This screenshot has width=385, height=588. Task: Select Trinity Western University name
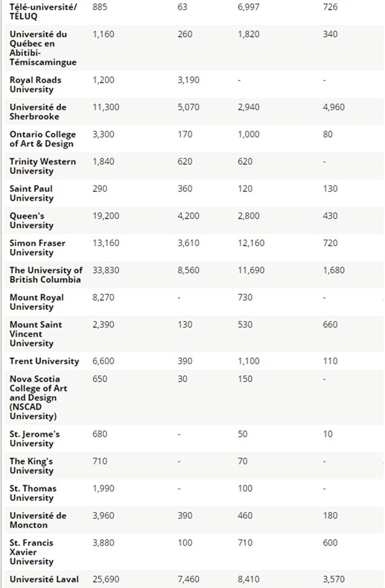pos(42,166)
